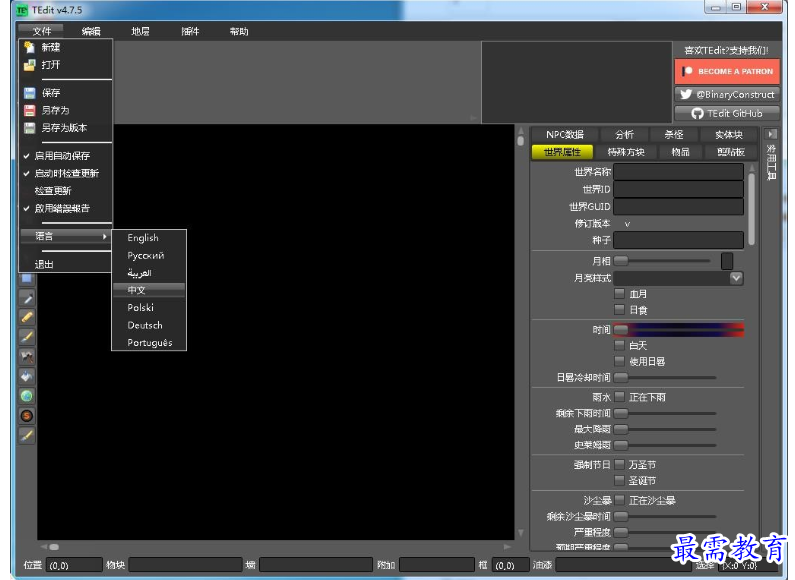Switch to the 特殊方块 tab
The image size is (795, 580).
[x=626, y=152]
